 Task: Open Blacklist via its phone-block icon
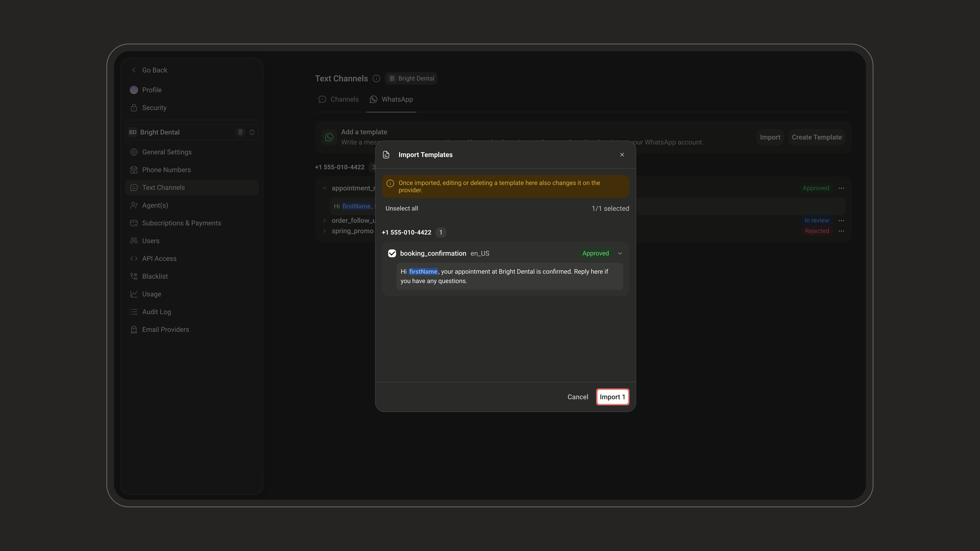[x=134, y=276]
